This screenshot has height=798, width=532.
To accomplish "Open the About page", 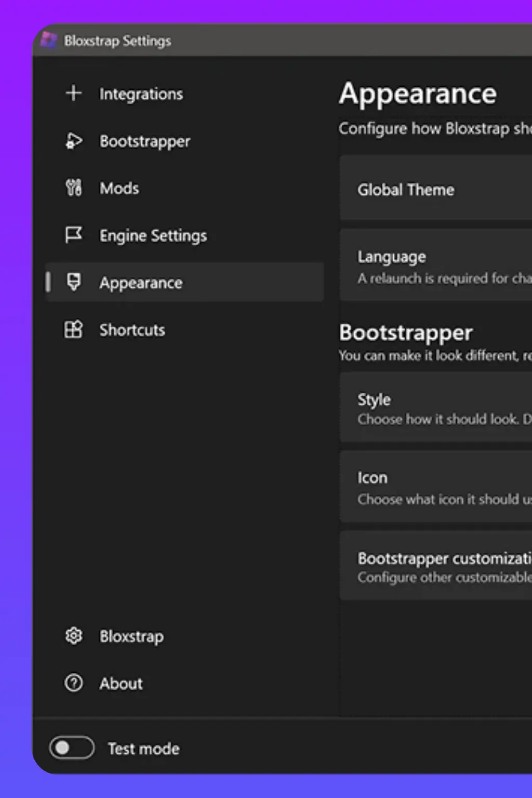I will [184, 683].
